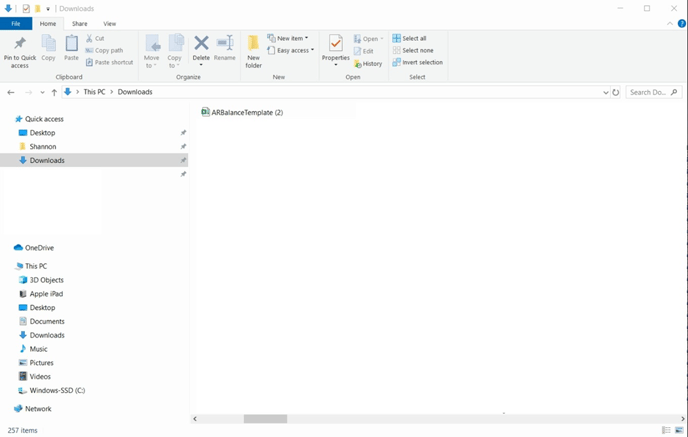Collapse the ribbon with the chevron
Viewport: 688px width, 437px height.
[x=670, y=23]
